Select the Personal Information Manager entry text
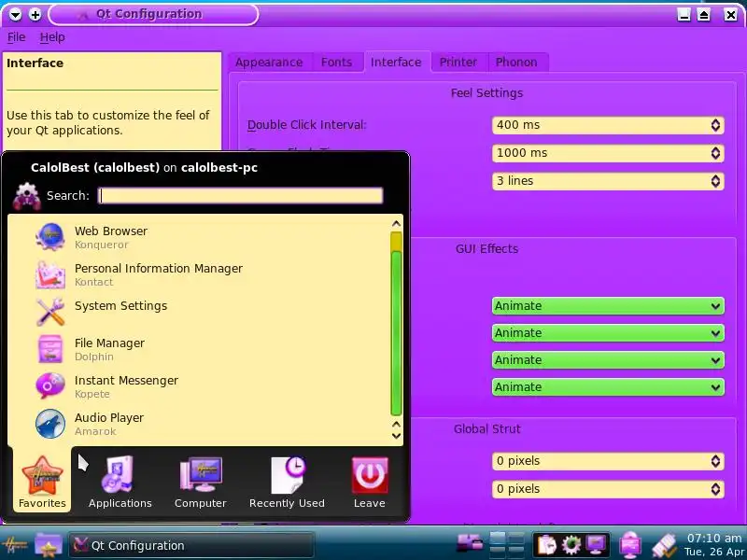Screen dimensions: 747x560 click(159, 269)
